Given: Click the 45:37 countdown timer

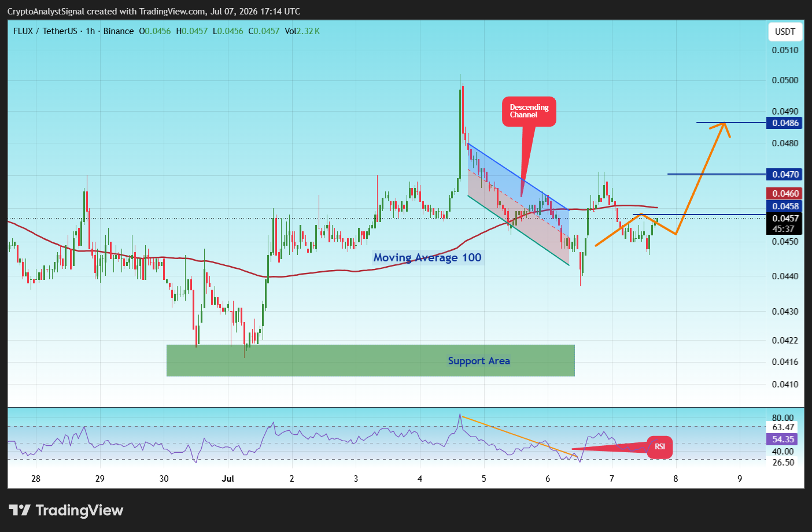Looking at the screenshot, I should [x=784, y=229].
